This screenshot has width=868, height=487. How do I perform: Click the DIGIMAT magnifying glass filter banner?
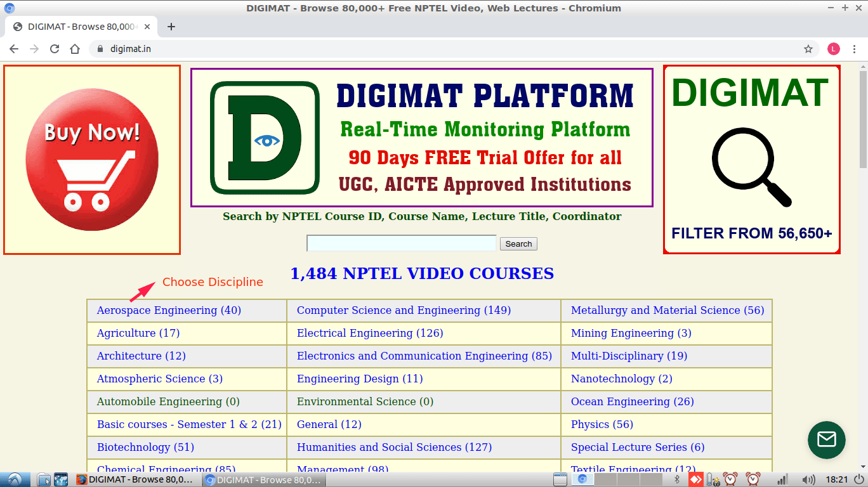click(x=752, y=160)
